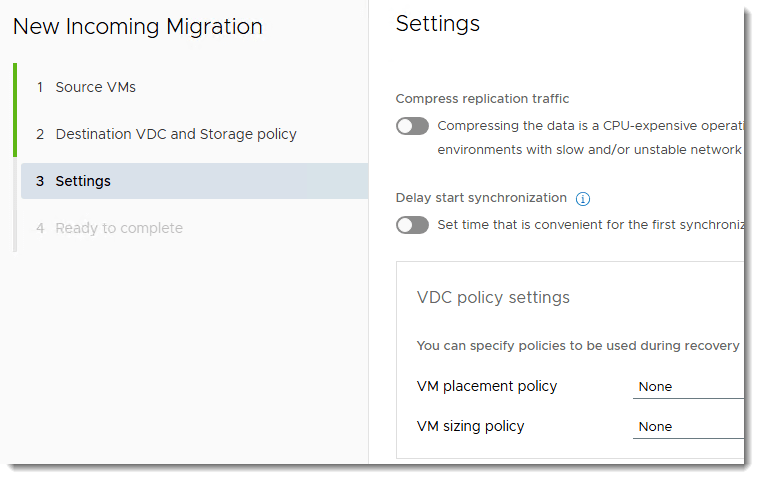Click the info icon beside Delay start synchronization

[x=583, y=199]
